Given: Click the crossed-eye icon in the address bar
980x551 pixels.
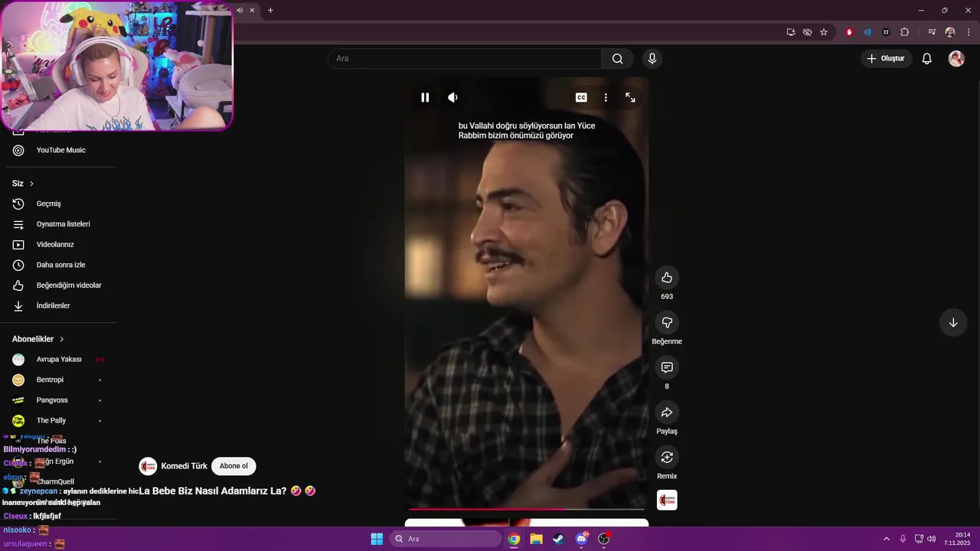Looking at the screenshot, I should (x=807, y=32).
